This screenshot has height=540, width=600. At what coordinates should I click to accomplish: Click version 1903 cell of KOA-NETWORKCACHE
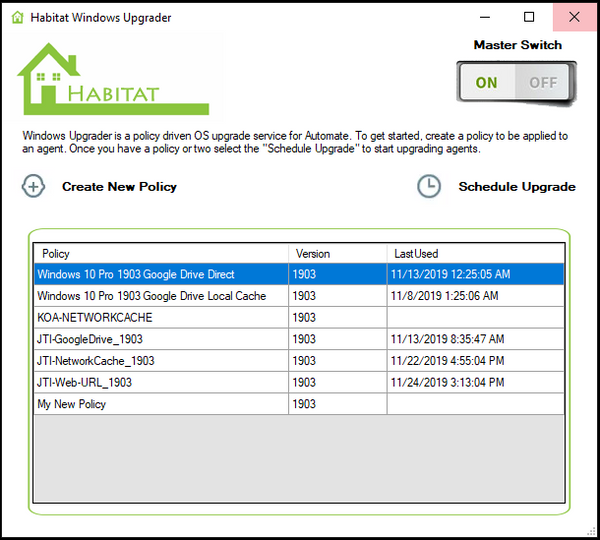pyautogui.click(x=338, y=317)
